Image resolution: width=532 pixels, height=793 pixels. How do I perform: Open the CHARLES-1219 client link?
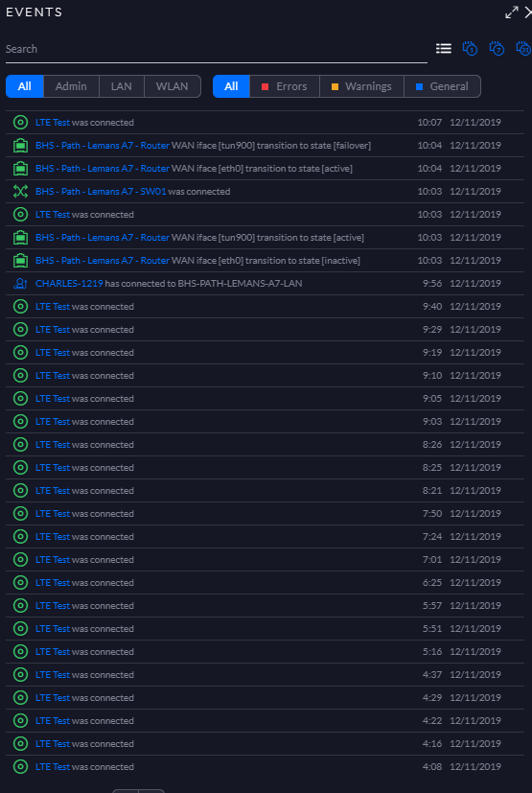(x=69, y=283)
